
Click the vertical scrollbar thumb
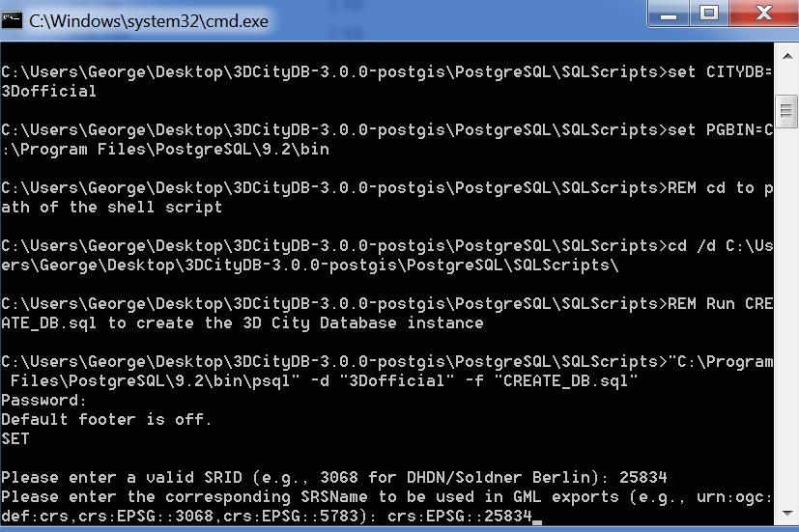point(786,110)
